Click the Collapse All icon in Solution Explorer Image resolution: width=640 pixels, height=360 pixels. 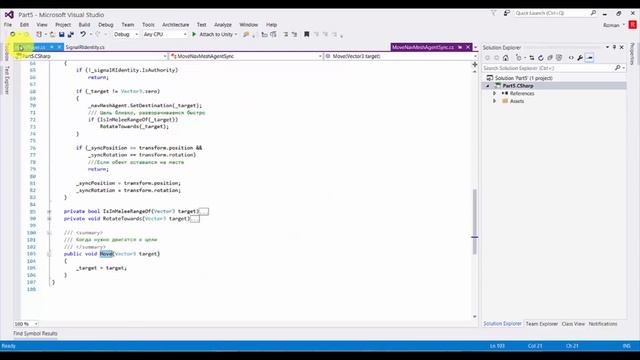pos(550,58)
